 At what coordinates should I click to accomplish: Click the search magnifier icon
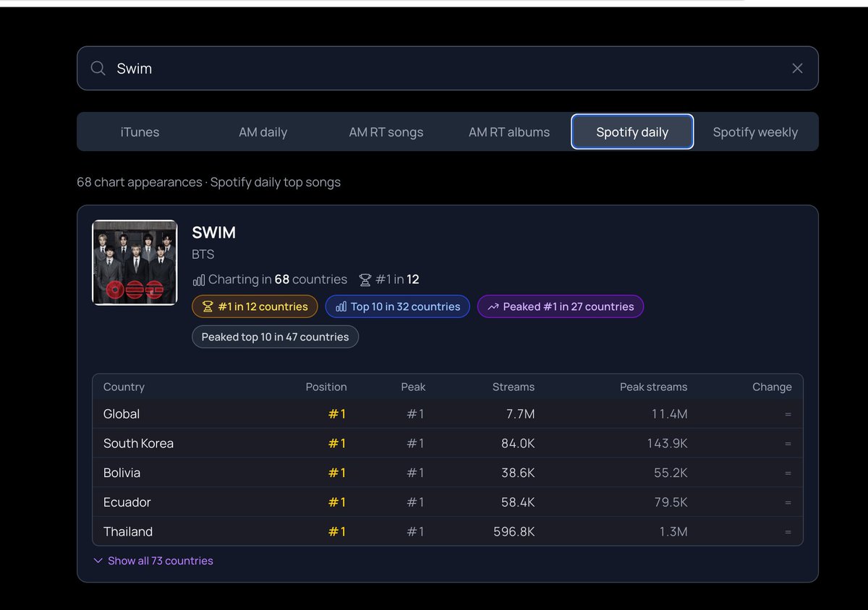click(x=98, y=69)
